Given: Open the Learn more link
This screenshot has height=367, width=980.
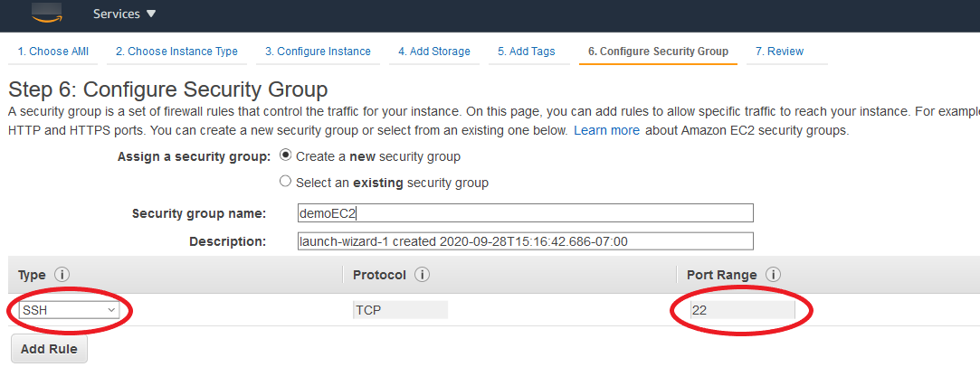Looking at the screenshot, I should 606,130.
